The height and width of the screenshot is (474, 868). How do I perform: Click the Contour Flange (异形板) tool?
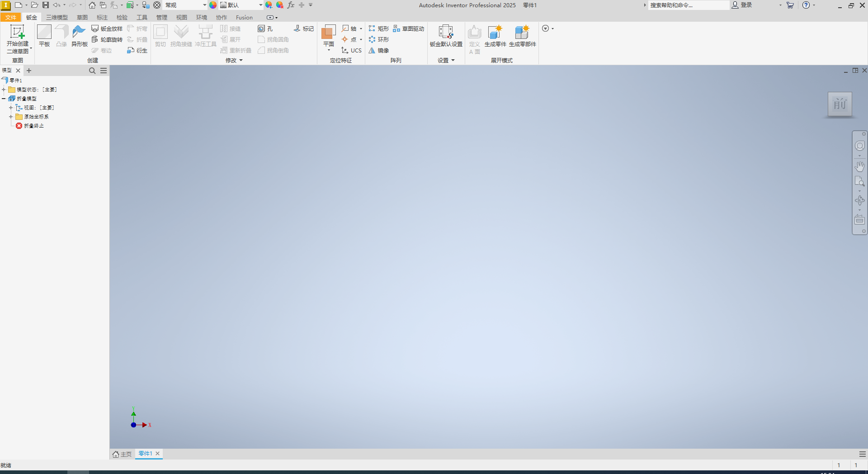tap(79, 36)
